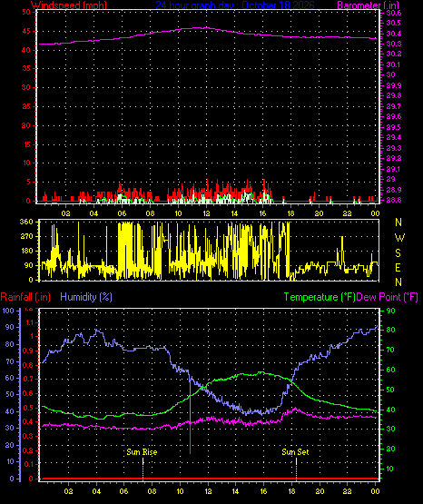Click the 80 value on the green temperature axis
This screenshot has height=504, width=423.
click(390, 331)
